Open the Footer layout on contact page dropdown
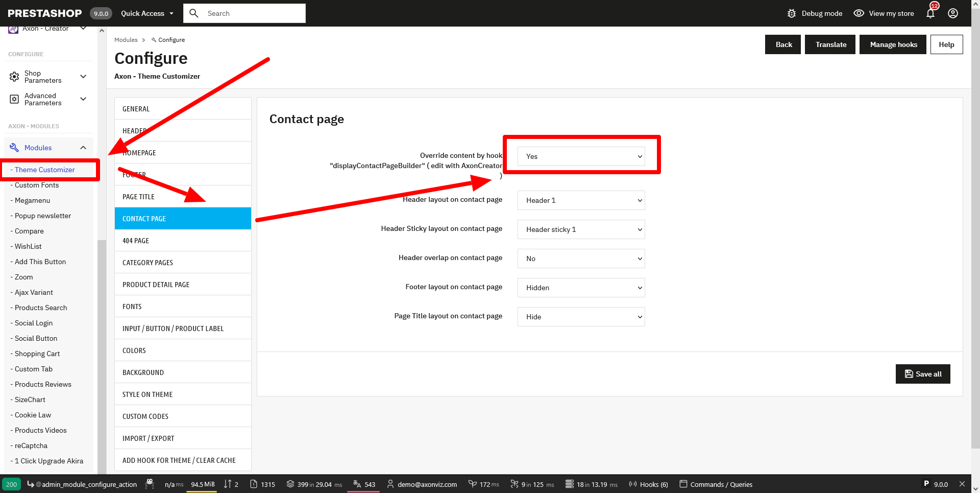980x493 pixels. [581, 288]
